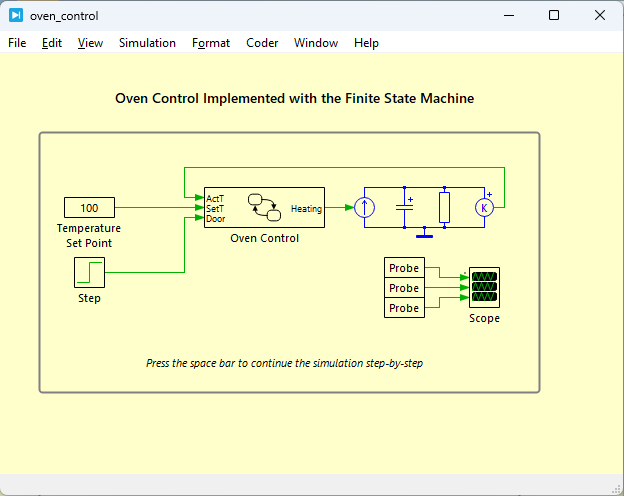Select the Oven Control state machine block
624x496 pixels.
[264, 207]
